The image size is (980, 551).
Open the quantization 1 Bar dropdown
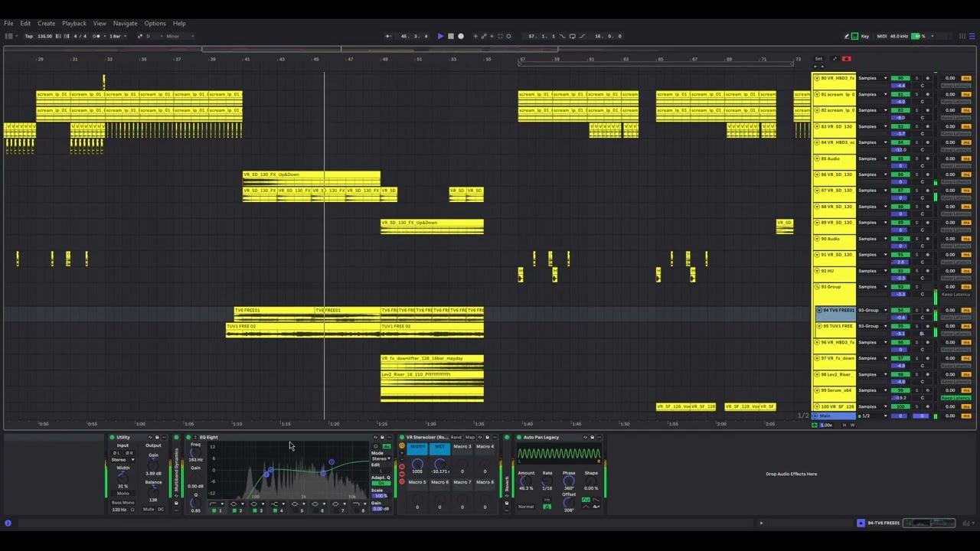[117, 36]
